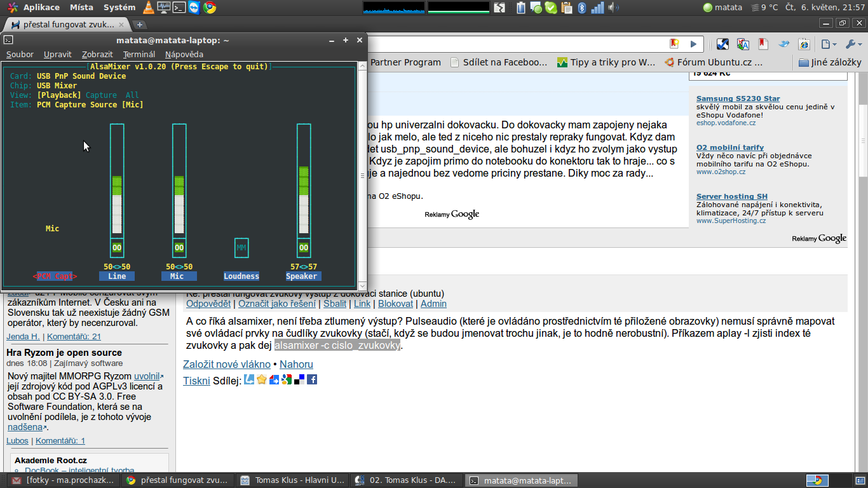Click the volume speaker tray icon
The width and height of the screenshot is (868, 488).
pyautogui.click(x=613, y=8)
